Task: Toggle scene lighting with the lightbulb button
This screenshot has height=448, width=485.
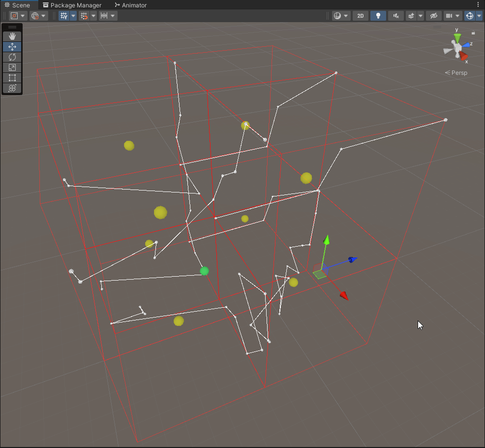Action: pyautogui.click(x=378, y=16)
